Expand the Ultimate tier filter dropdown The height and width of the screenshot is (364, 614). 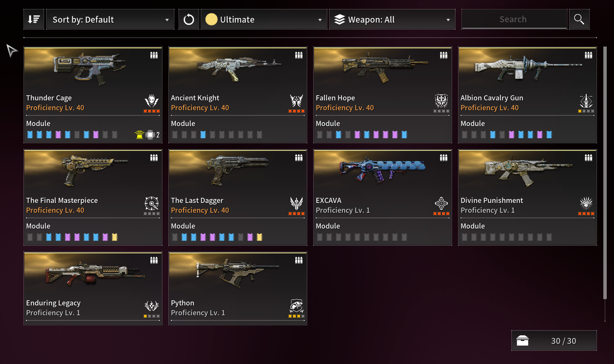click(x=263, y=20)
